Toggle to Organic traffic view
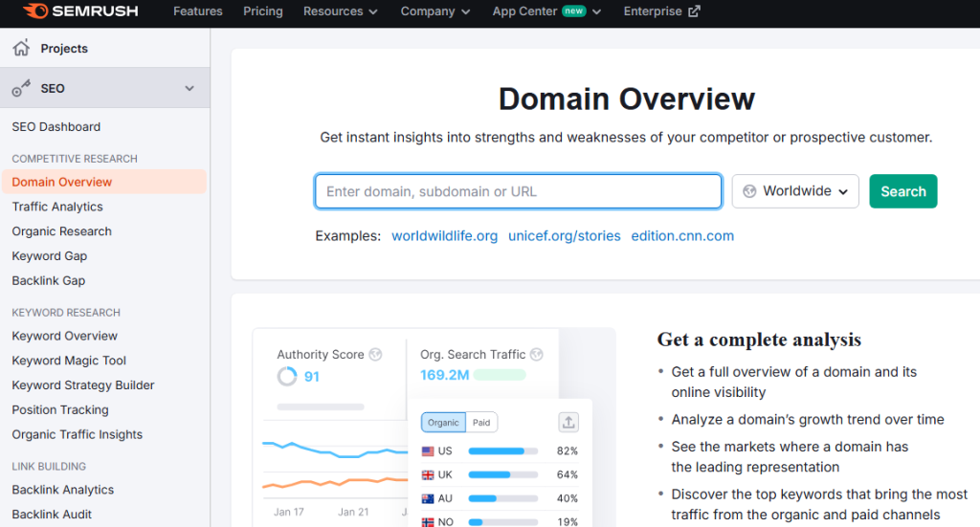This screenshot has height=527, width=980. pos(443,422)
